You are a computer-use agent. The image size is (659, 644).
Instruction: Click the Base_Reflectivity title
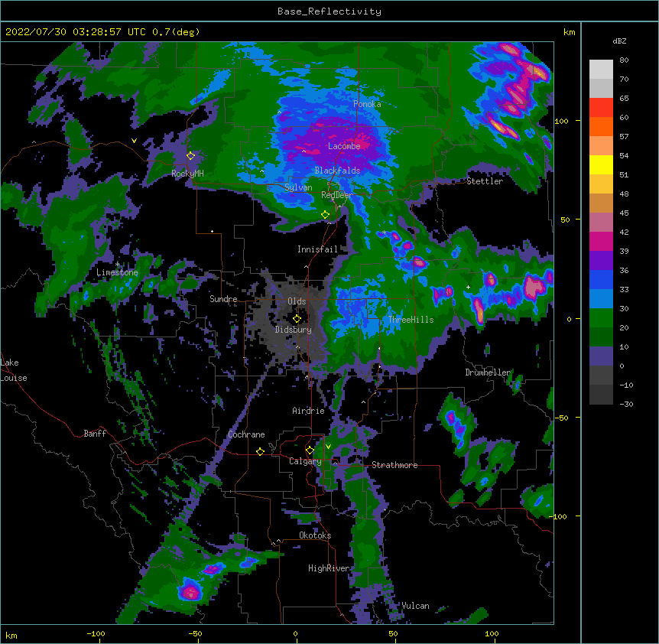tap(329, 11)
